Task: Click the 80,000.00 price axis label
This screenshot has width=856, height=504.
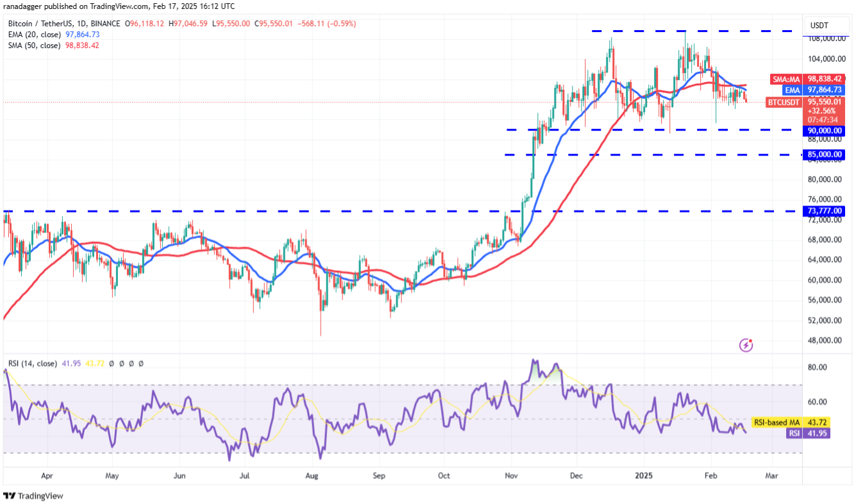Action: coord(826,179)
